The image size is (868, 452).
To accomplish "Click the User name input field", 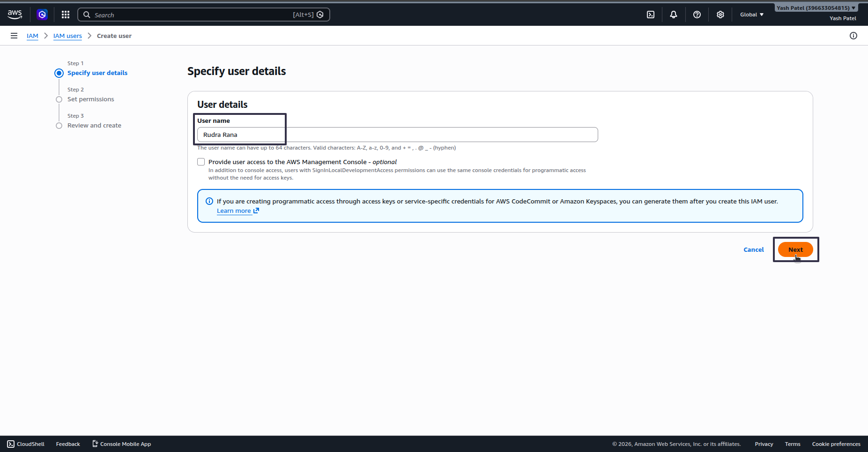I will (397, 135).
